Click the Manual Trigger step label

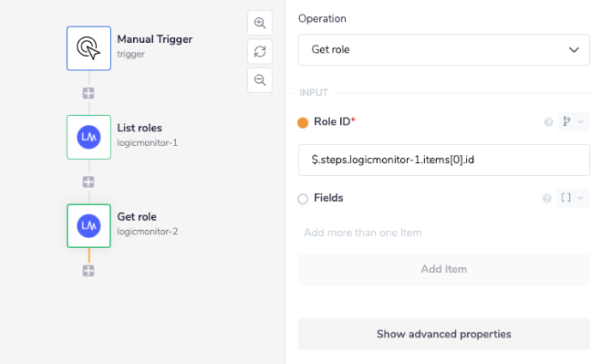[x=155, y=39]
